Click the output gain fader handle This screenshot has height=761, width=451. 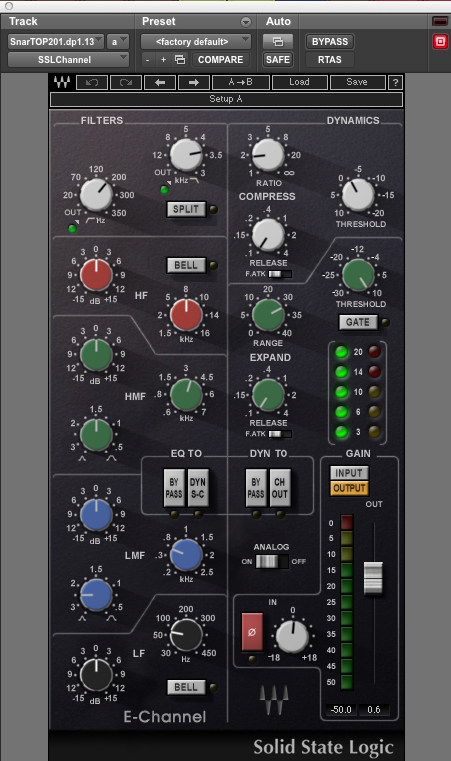click(x=373, y=578)
